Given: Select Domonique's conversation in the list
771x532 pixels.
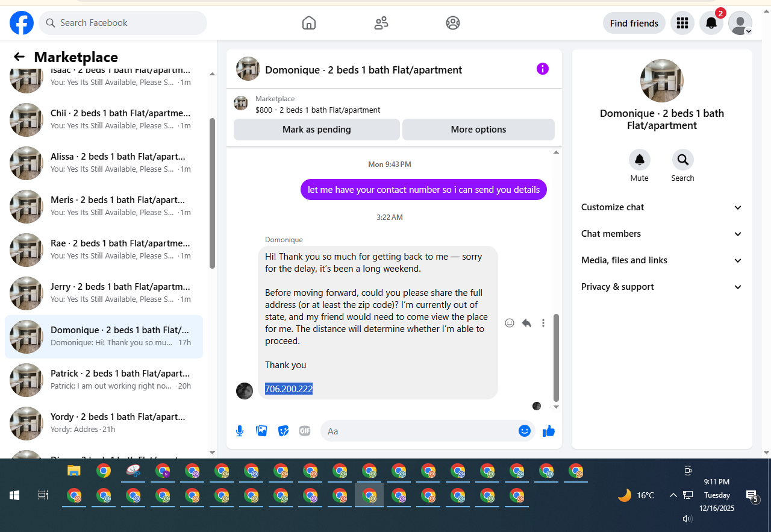Looking at the screenshot, I should [x=104, y=336].
